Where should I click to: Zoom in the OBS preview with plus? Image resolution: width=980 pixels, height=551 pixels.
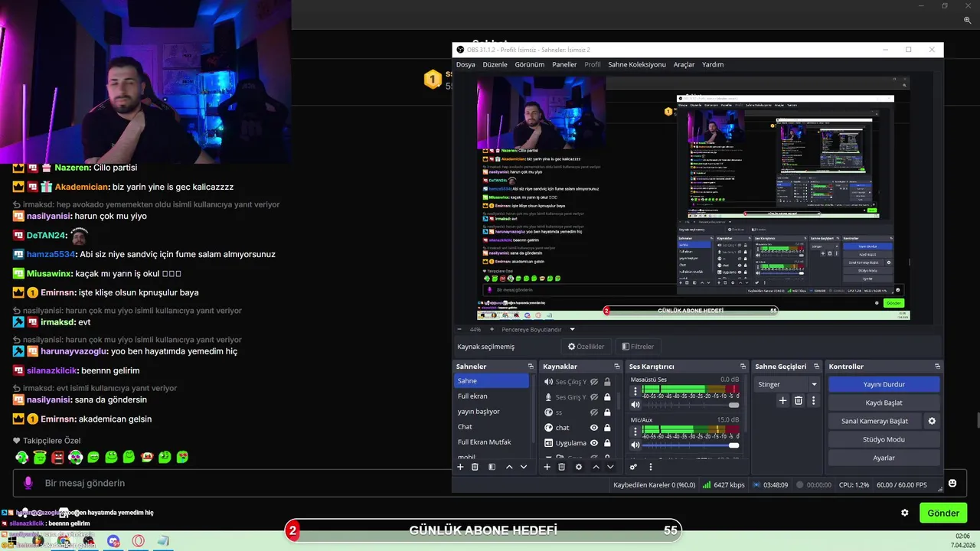[492, 329]
